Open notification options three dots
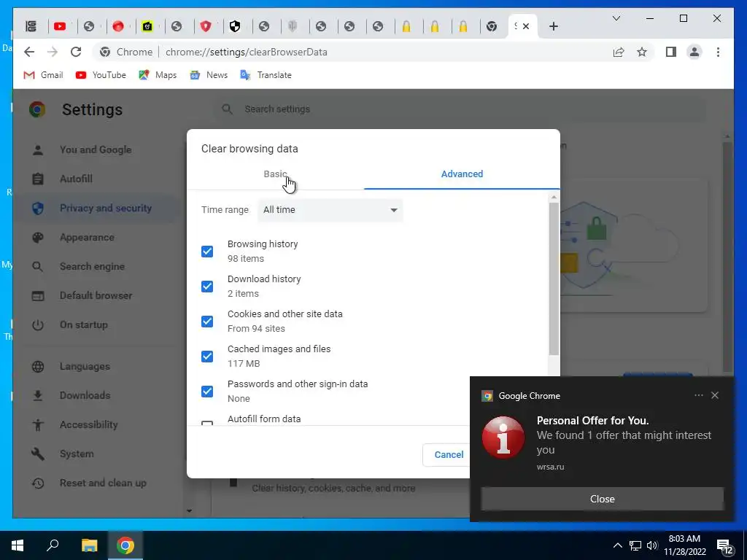The image size is (747, 560). tap(698, 395)
